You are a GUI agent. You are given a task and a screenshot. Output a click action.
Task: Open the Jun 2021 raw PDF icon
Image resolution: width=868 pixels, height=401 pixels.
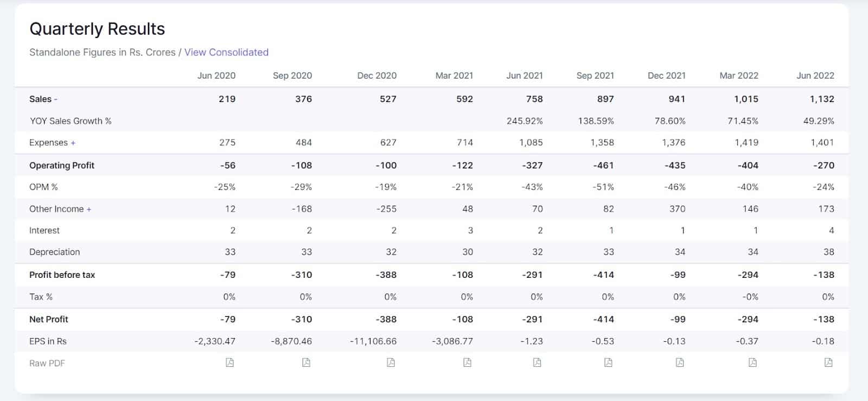pos(537,362)
